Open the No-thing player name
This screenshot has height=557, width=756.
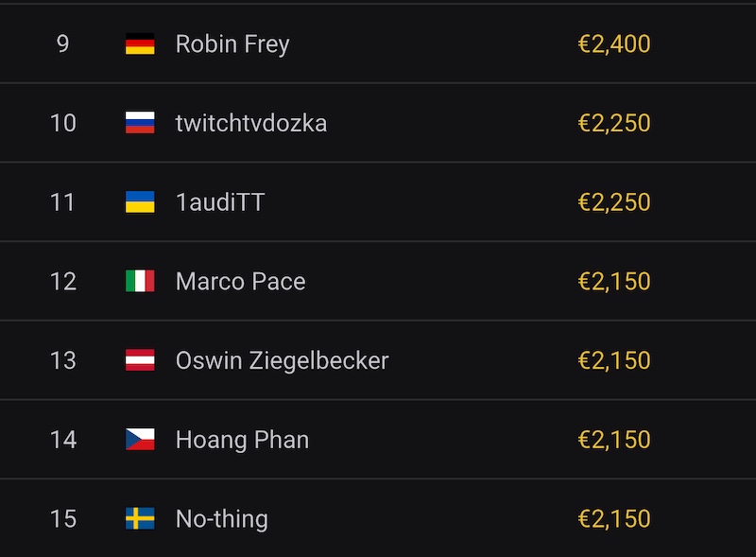pos(222,518)
